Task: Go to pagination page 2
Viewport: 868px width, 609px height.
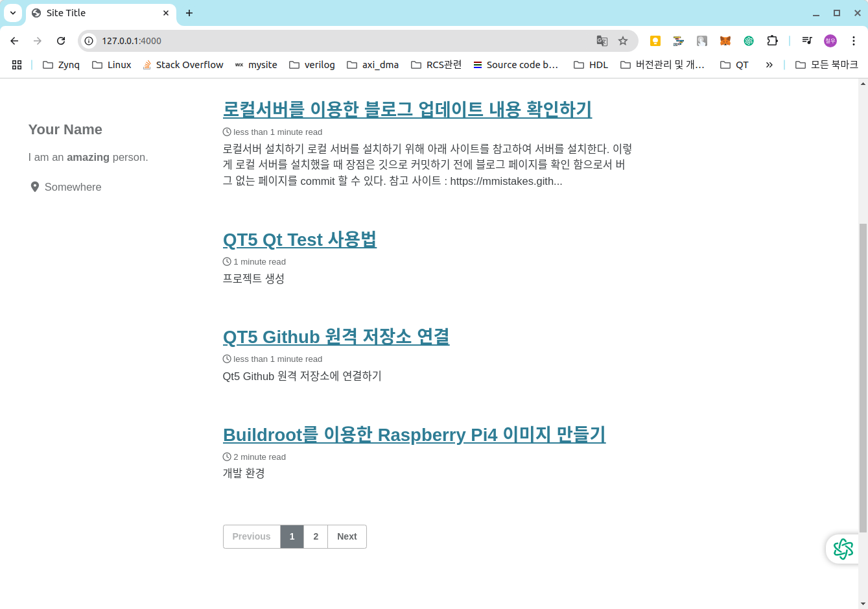Action: pos(316,536)
